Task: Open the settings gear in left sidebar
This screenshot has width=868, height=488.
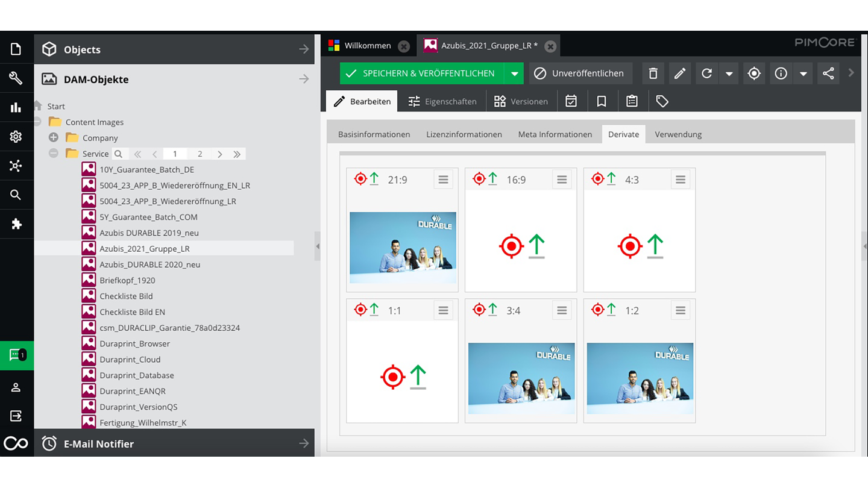Action: (x=16, y=137)
